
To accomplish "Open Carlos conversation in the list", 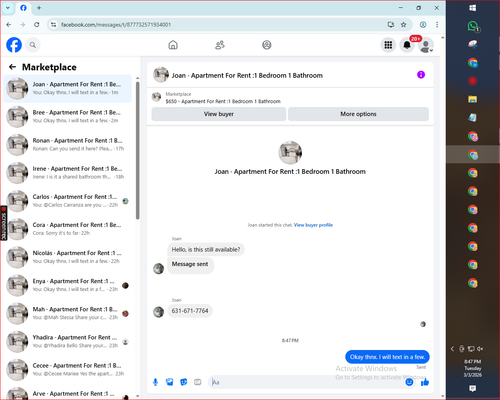I will pos(68,201).
